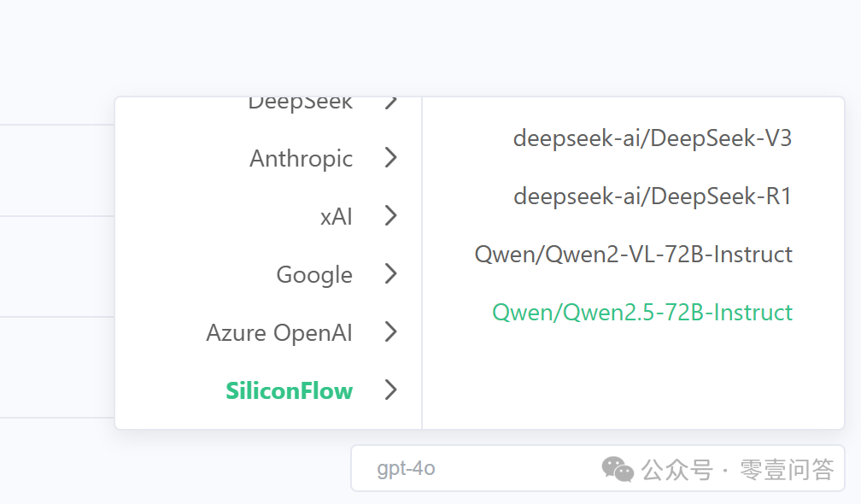The image size is (861, 504).
Task: Pick the Azure OpenAI provider
Action: [x=279, y=332]
